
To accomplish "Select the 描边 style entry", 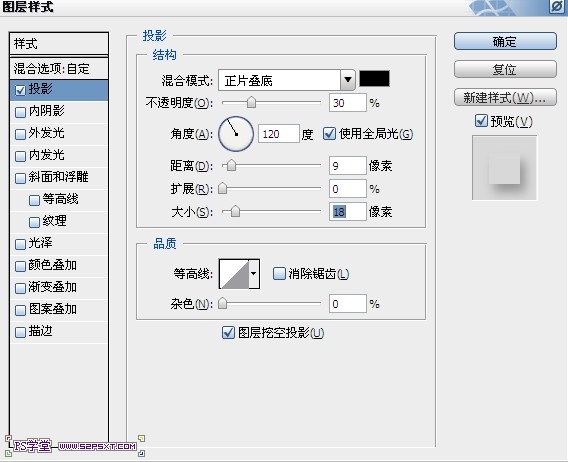I will (59, 331).
